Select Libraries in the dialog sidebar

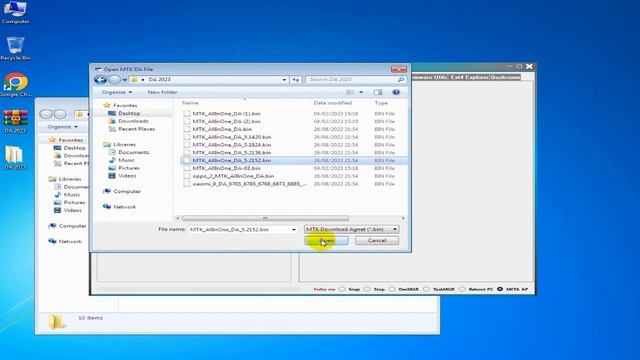[x=124, y=144]
